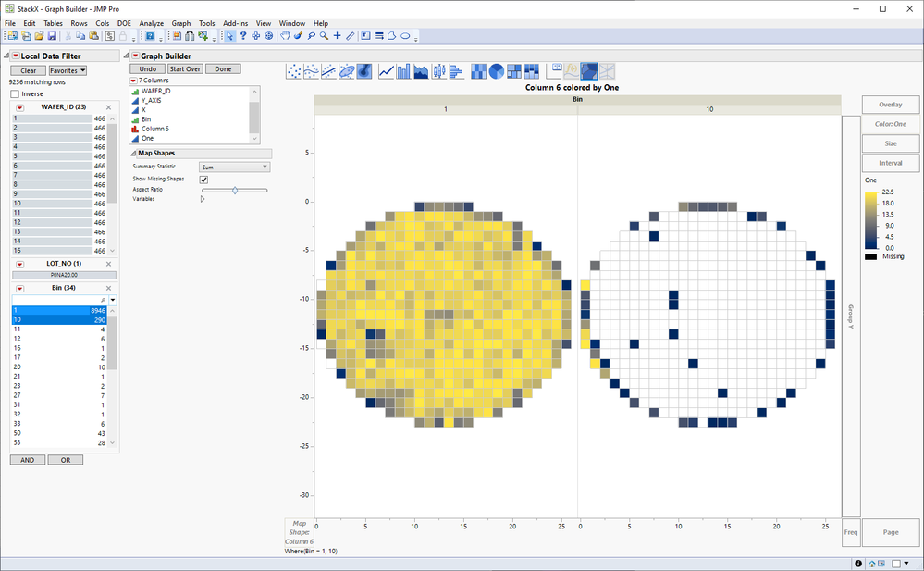This screenshot has height=571, width=924.
Task: Open Local Data Filter red triangle menu
Action: pos(16,56)
